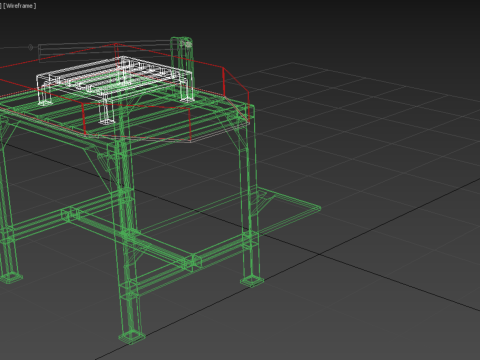Click the left joint on lower beam
Image resolution: width=480 pixels, height=360 pixels.
tap(70, 215)
